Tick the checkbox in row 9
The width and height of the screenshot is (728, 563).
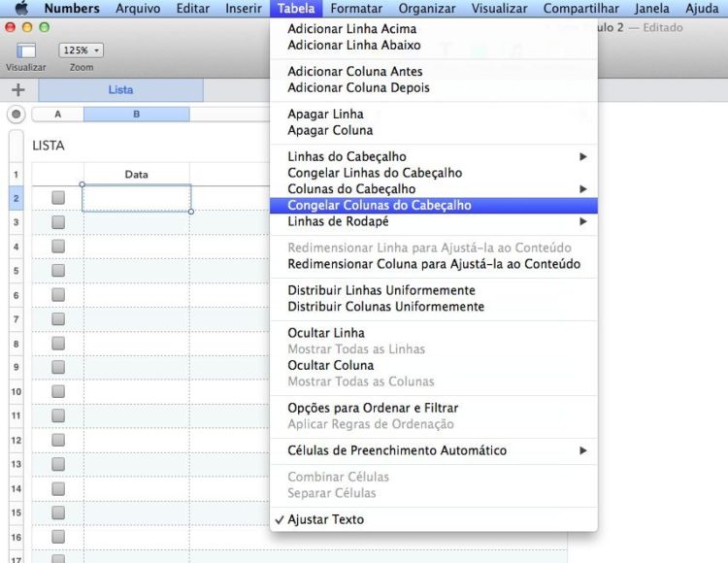pos(58,367)
